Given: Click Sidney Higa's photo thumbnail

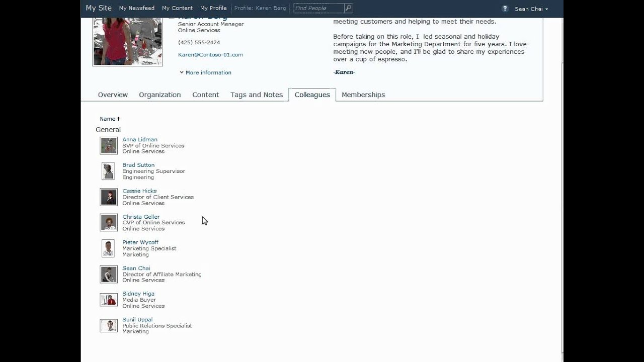Looking at the screenshot, I should coord(109,300).
